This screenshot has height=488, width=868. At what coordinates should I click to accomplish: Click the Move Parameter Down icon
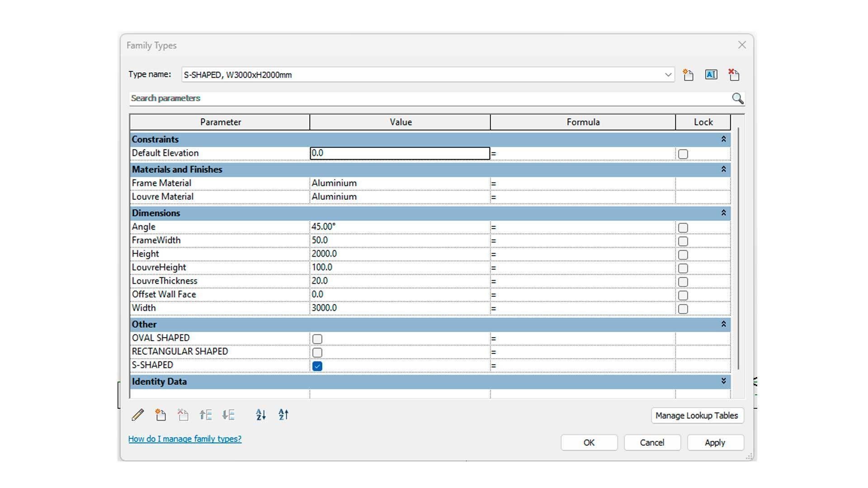tap(228, 415)
